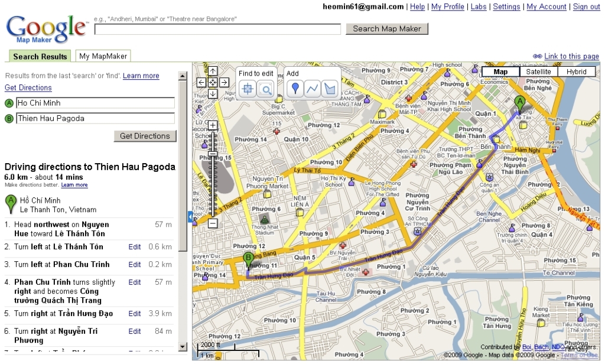Collapse the side panel with the blue arrow
Image resolution: width=605 pixels, height=364 pixels.
(190, 216)
